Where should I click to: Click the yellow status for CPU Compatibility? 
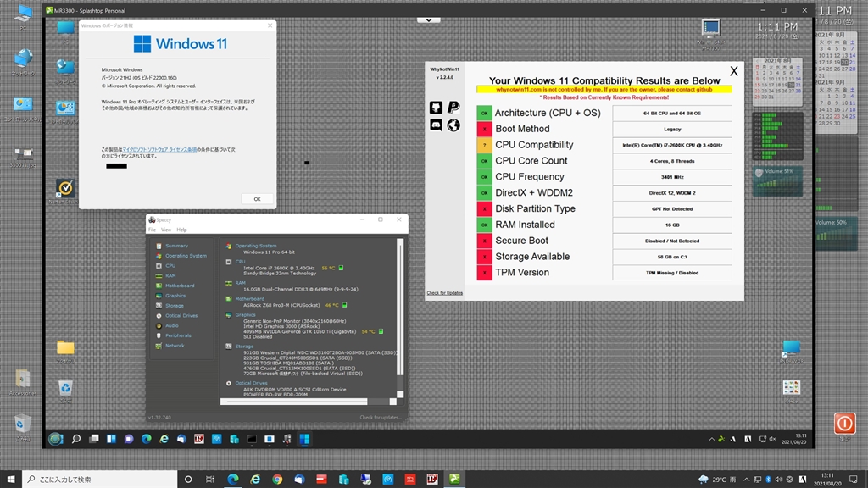pyautogui.click(x=484, y=145)
